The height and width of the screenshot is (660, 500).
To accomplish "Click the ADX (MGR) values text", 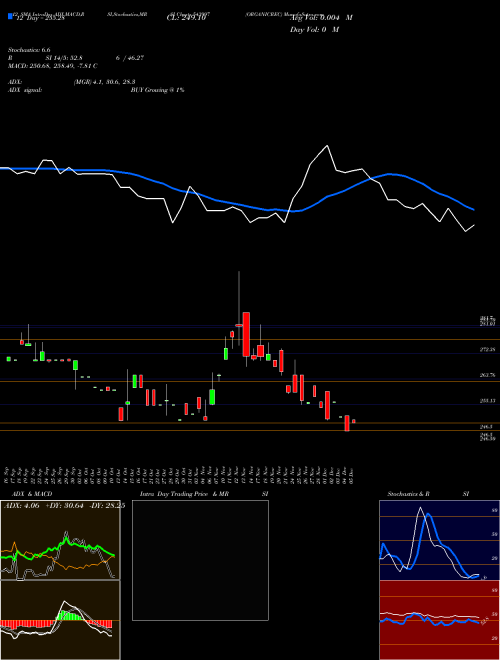I will pyautogui.click(x=104, y=82).
